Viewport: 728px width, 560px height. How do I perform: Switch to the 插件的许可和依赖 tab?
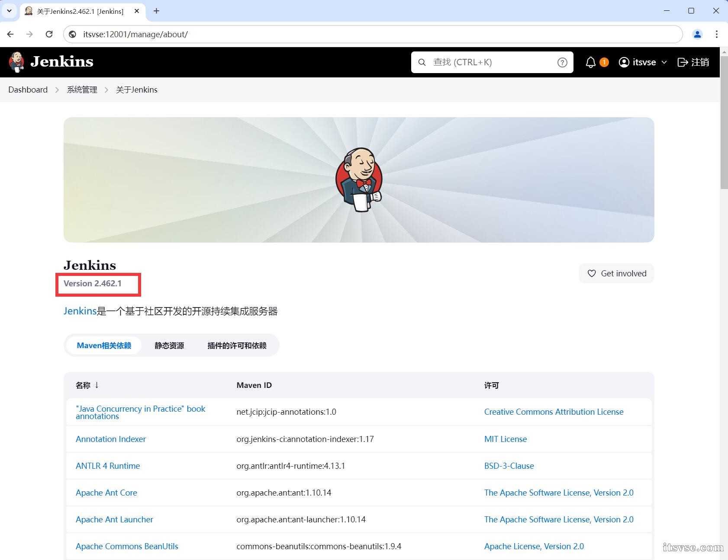coord(237,346)
